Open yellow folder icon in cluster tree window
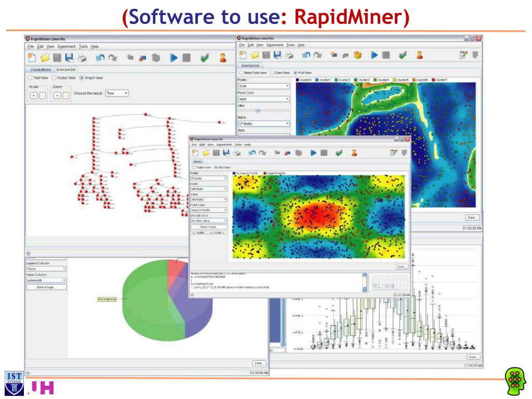This screenshot has width=532, height=399. [x=45, y=58]
